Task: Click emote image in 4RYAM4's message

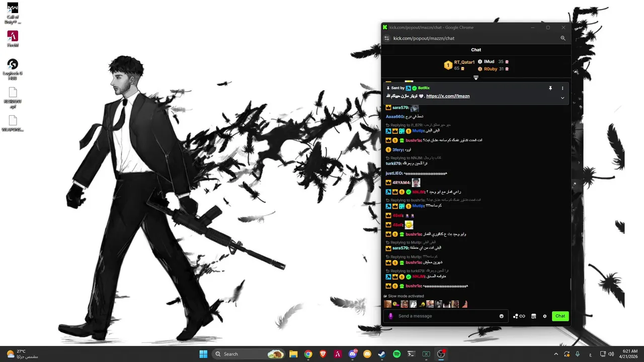Action: [416, 183]
